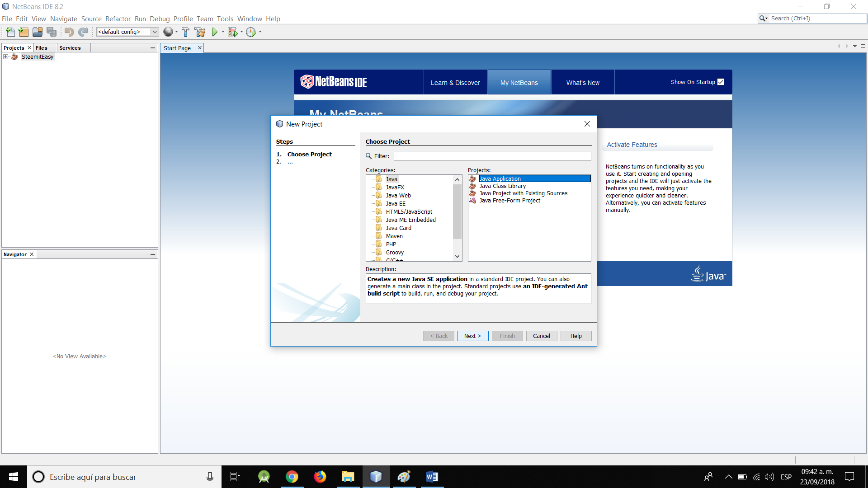Click the Java Class Library project icon
This screenshot has height=488, width=868.
[x=472, y=186]
